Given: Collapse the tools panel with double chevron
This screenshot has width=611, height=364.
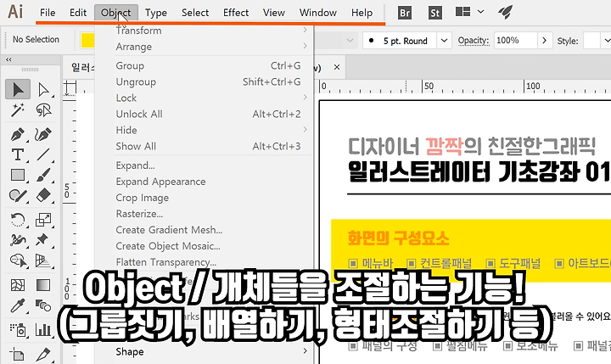Looking at the screenshot, I should [8, 59].
